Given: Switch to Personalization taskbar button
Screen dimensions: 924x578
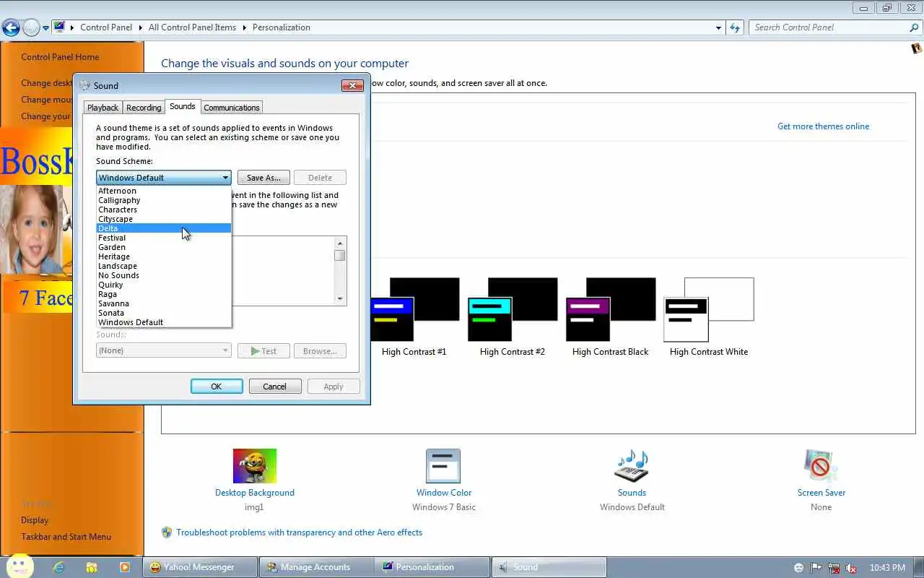Looking at the screenshot, I should (x=432, y=567).
